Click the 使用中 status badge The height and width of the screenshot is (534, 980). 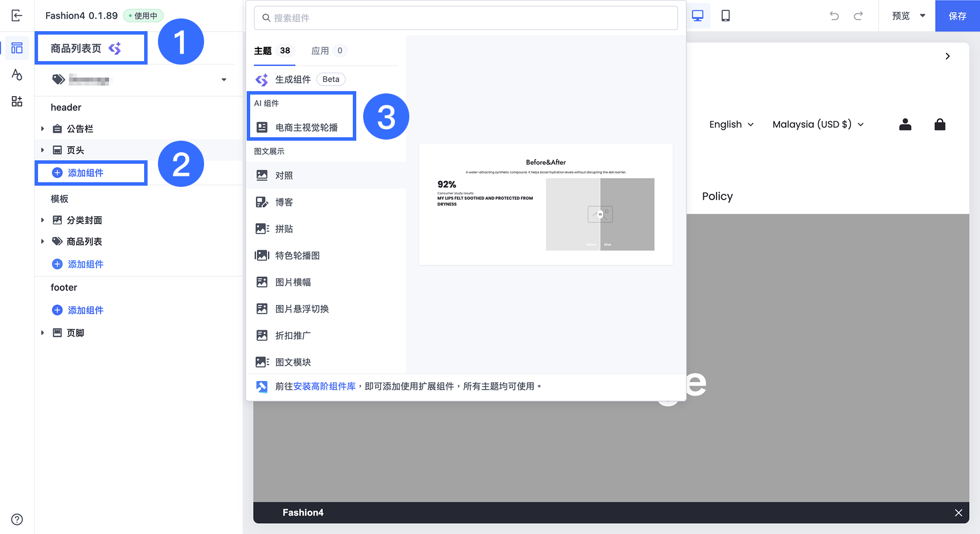[x=143, y=16]
